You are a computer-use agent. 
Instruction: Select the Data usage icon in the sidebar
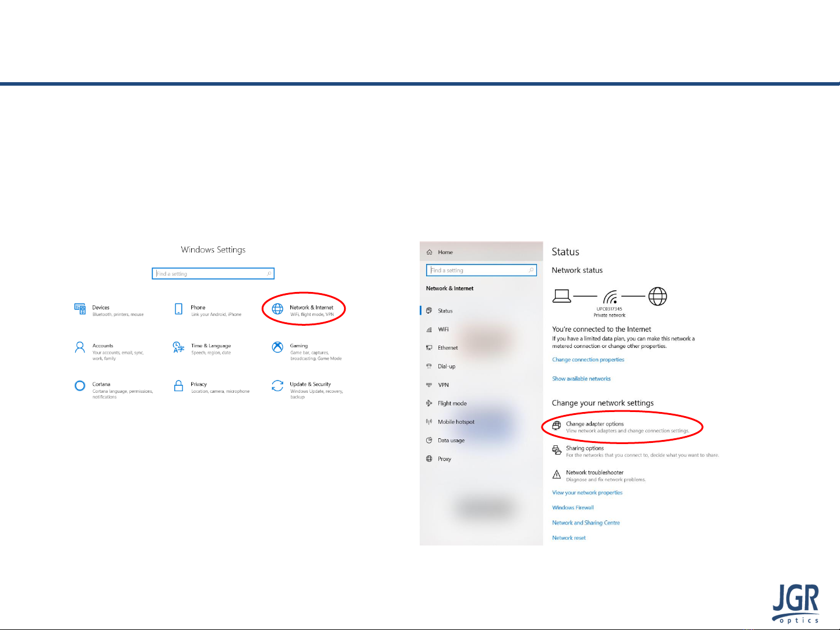click(x=430, y=441)
